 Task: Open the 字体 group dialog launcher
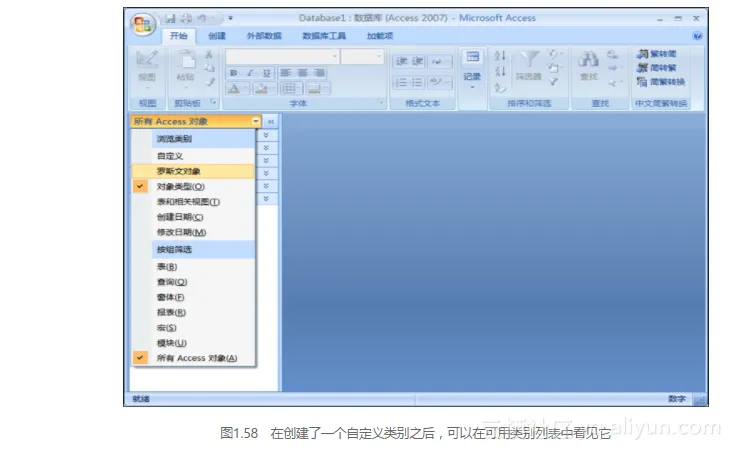tap(380, 102)
